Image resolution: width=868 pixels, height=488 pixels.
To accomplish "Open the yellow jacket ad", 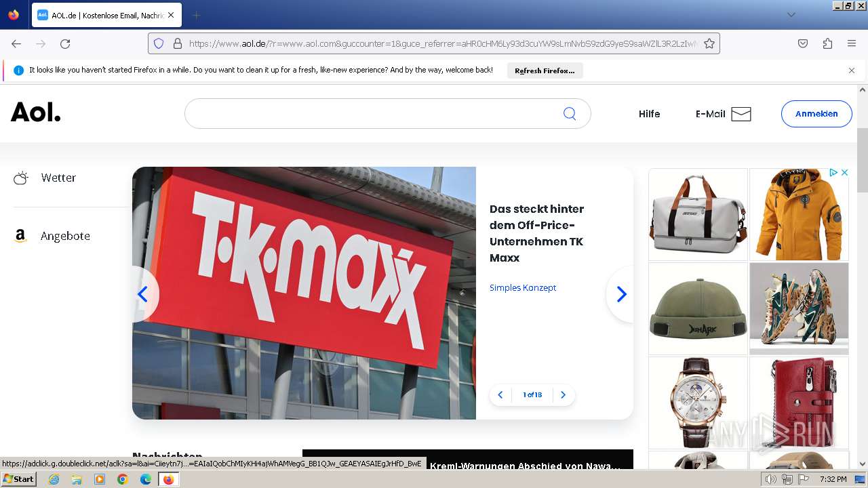I will coord(799,214).
